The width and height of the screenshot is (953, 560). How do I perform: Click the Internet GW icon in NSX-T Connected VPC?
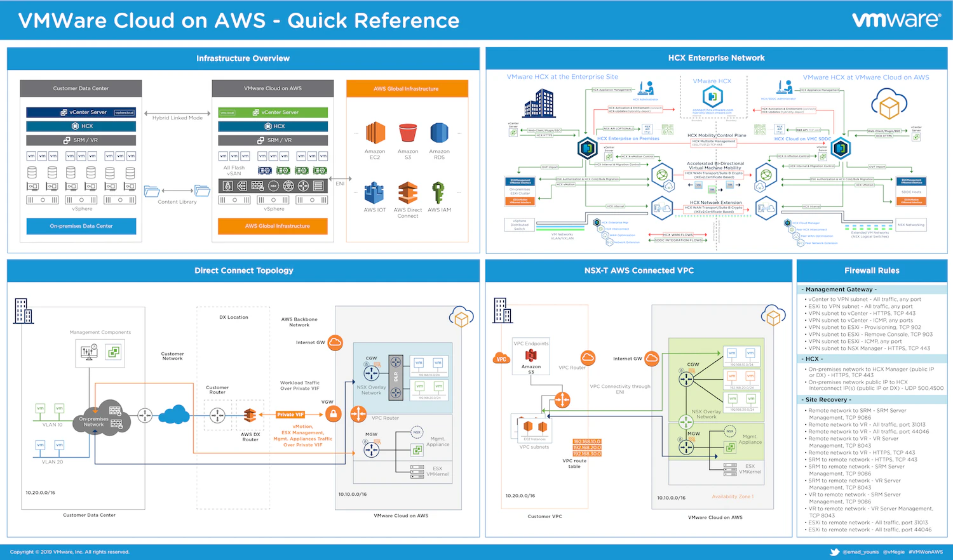[x=652, y=359]
